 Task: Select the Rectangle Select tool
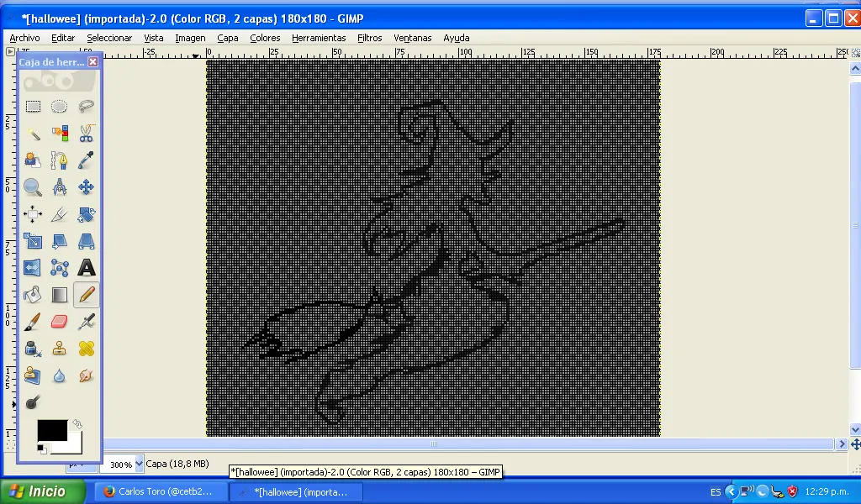33,107
